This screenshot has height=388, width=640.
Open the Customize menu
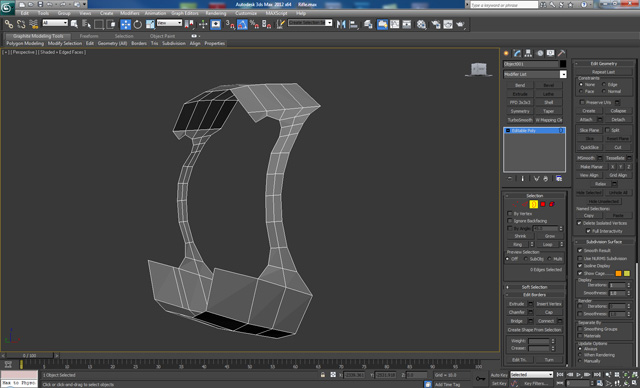(x=246, y=13)
